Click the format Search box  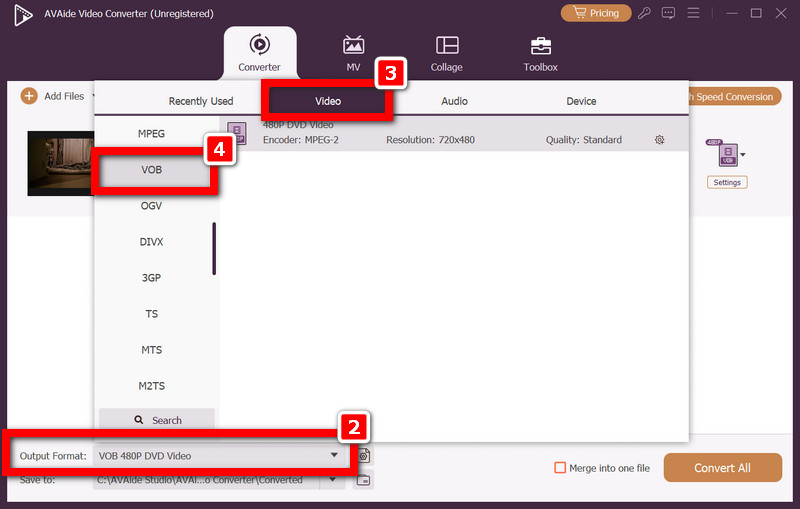157,420
